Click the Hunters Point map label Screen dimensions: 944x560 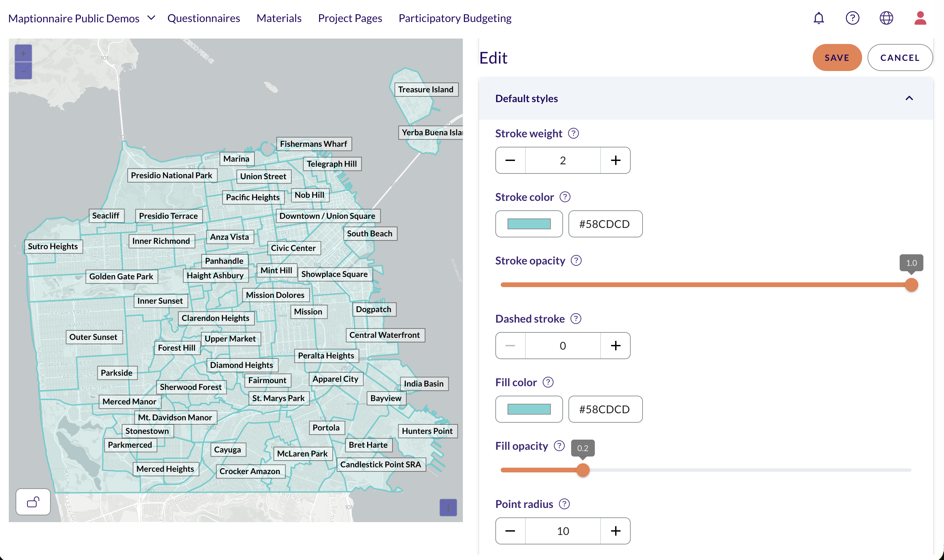tap(428, 431)
